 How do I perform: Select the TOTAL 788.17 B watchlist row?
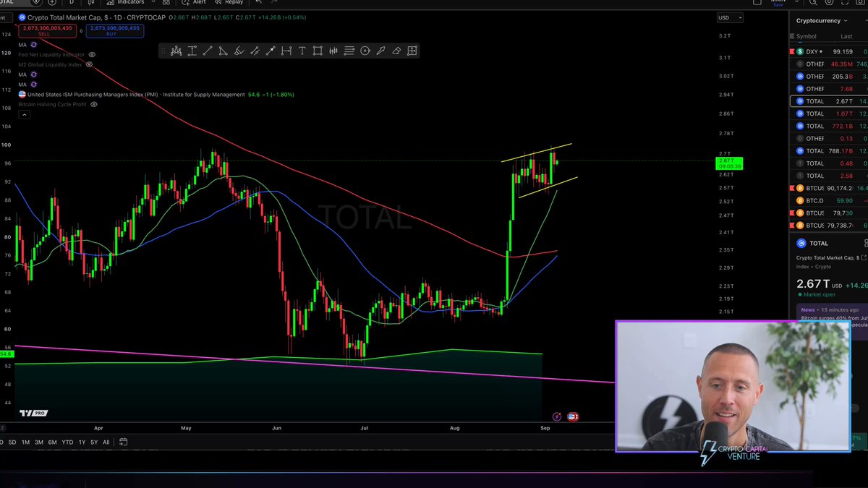(x=828, y=151)
